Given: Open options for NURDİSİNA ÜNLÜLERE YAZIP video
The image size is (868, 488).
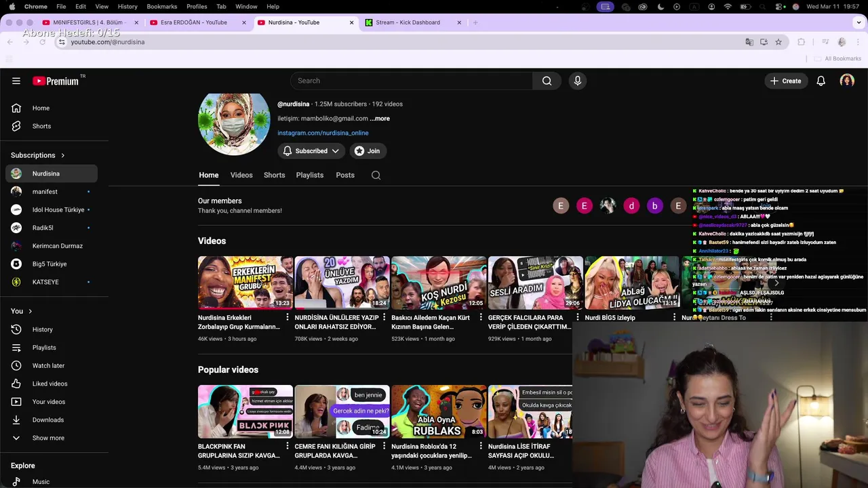Looking at the screenshot, I should 384,317.
